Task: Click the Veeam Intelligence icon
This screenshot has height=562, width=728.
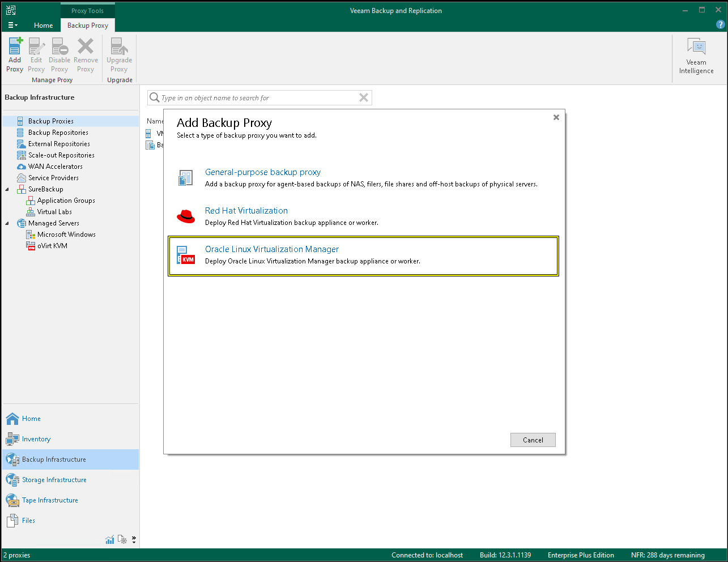Action: [696, 56]
